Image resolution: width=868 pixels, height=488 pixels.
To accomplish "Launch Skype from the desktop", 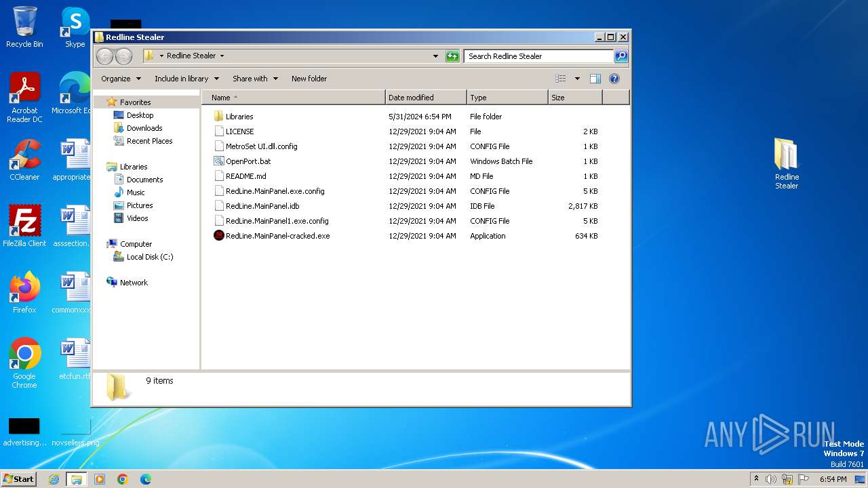I will click(x=75, y=27).
